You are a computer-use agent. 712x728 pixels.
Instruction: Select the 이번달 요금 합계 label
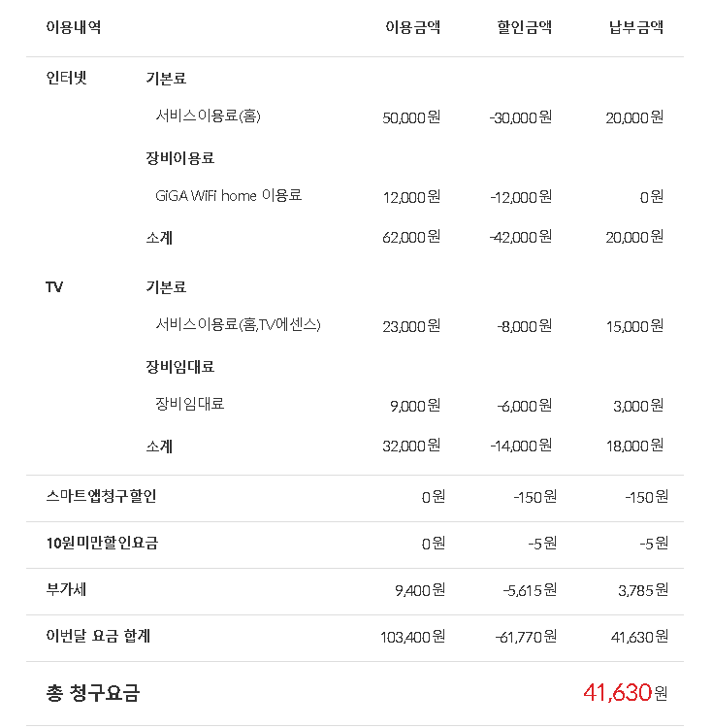click(x=98, y=636)
